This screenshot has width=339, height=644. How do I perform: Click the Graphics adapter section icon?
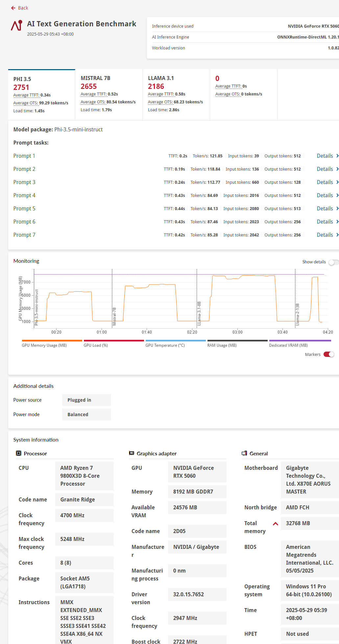point(132,453)
